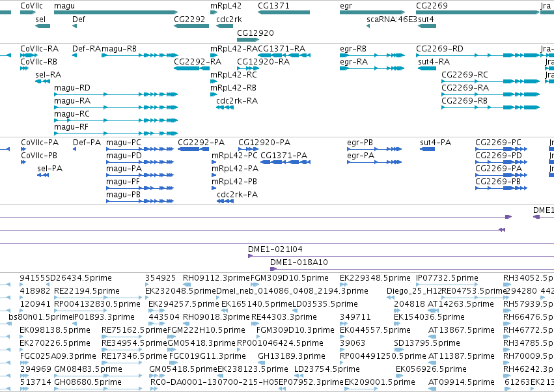
Task: Select transcript sut4-RA
Action: click(434, 62)
